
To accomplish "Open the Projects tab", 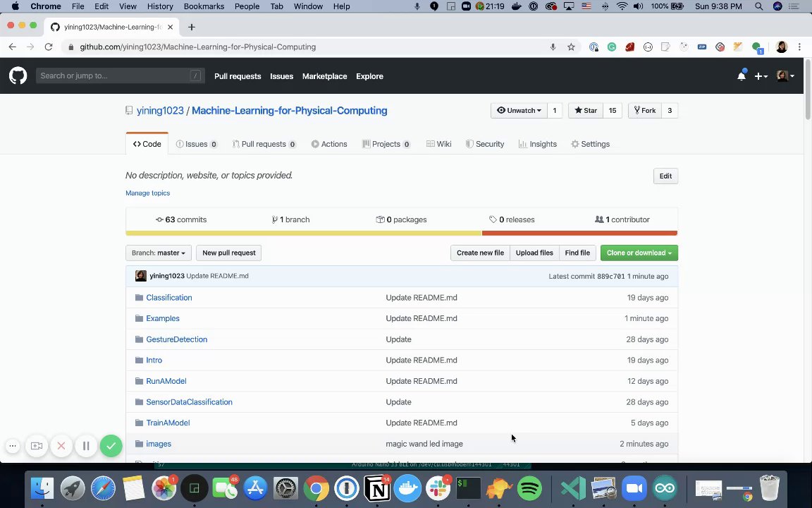I will (x=386, y=144).
